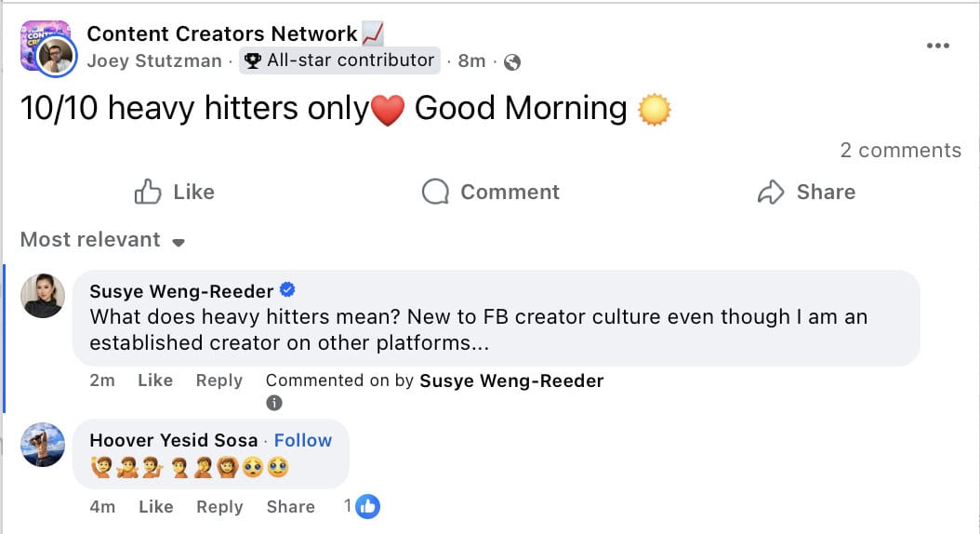980x534 pixels.
Task: Click the speech bubble Comment icon
Action: click(x=435, y=192)
